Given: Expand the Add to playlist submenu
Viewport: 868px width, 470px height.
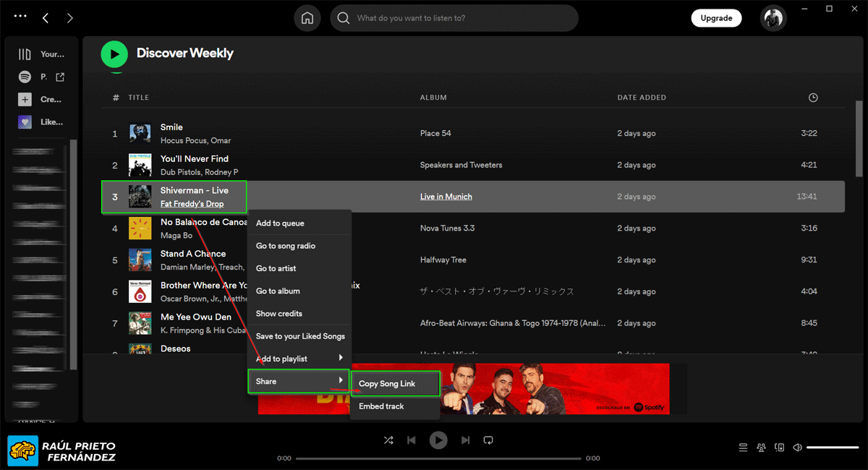Looking at the screenshot, I should (x=299, y=359).
